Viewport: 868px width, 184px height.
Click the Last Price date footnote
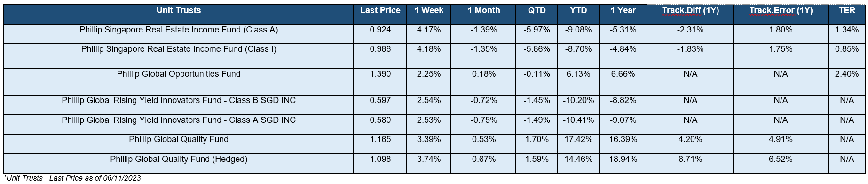click(x=72, y=178)
